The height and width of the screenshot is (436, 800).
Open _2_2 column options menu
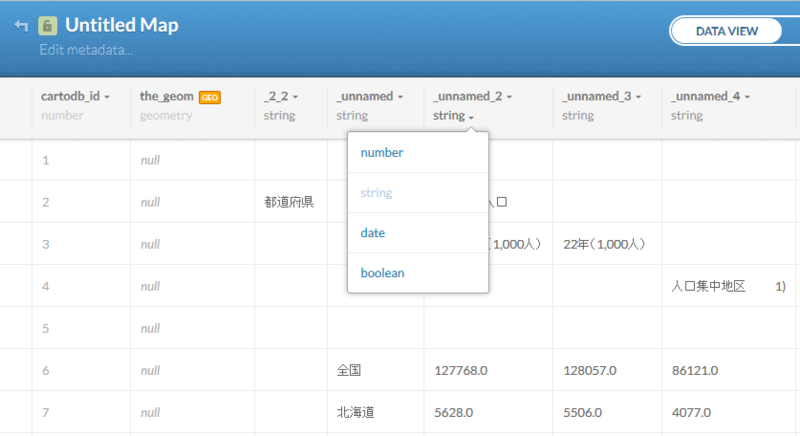295,97
